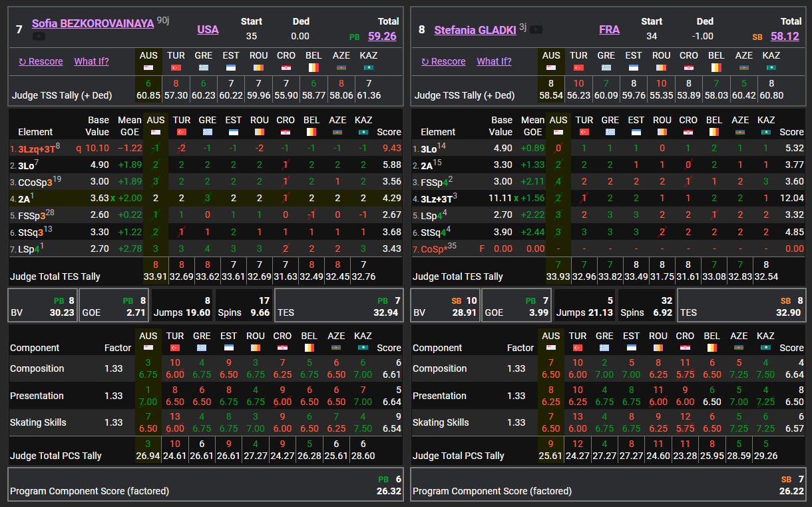The width and height of the screenshot is (812, 507).
Task: Click Turkey flag beside Sofia's Rescore row
Action: click(176, 67)
